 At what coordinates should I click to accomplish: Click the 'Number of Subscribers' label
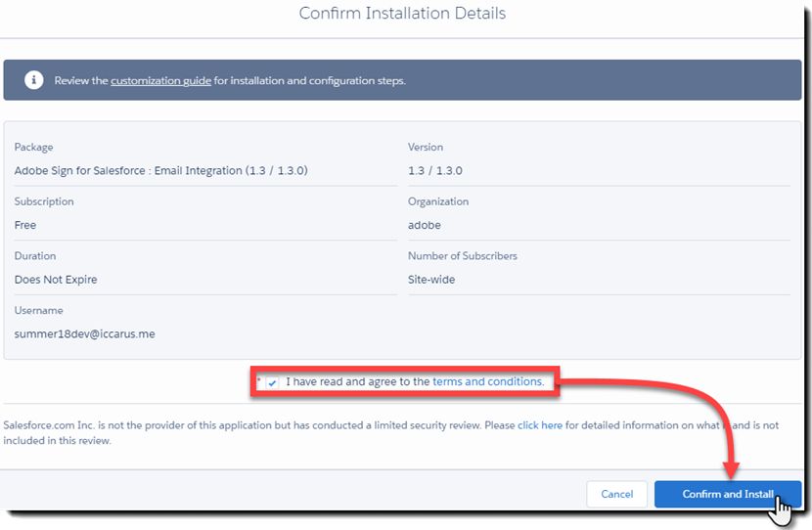[x=463, y=255]
